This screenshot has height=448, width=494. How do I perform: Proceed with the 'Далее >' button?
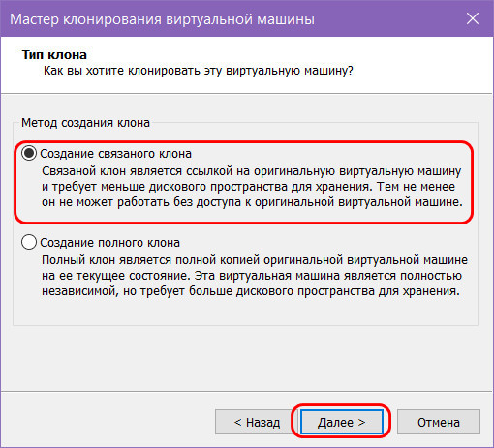342,422
